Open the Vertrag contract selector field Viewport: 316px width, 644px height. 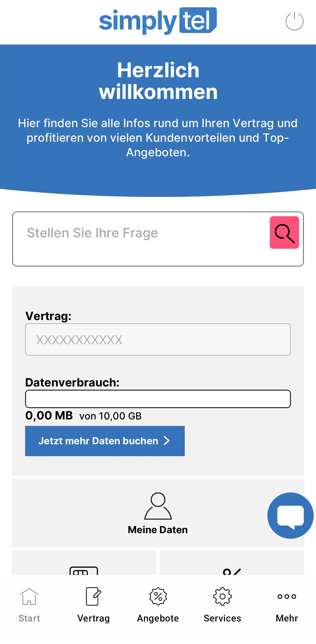coord(158,340)
